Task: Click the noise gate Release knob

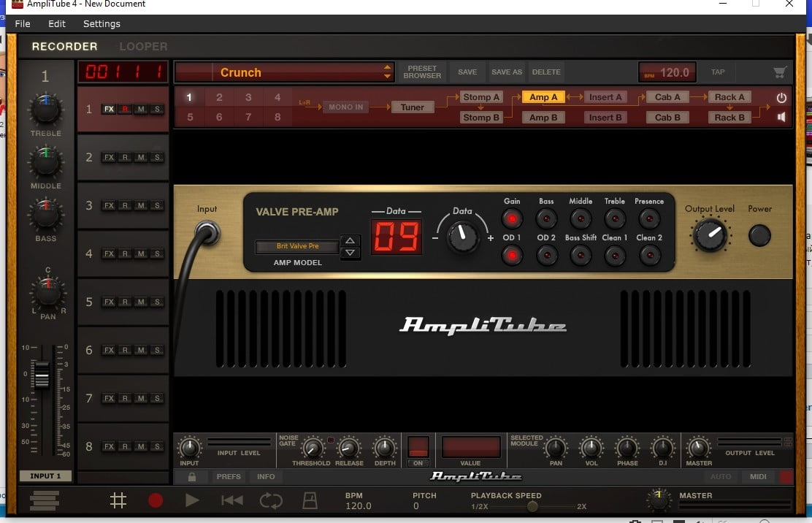Action: click(x=349, y=448)
